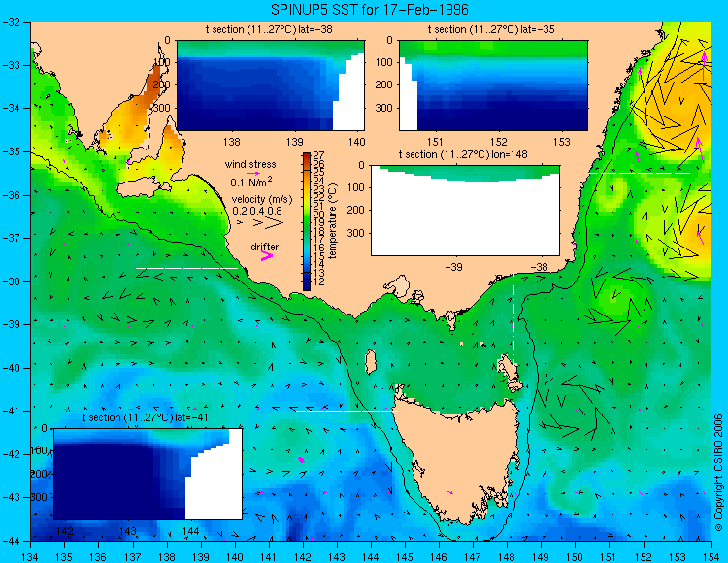Open the lat=-41 temperature section plot
The height and width of the screenshot is (563, 728).
(148, 474)
